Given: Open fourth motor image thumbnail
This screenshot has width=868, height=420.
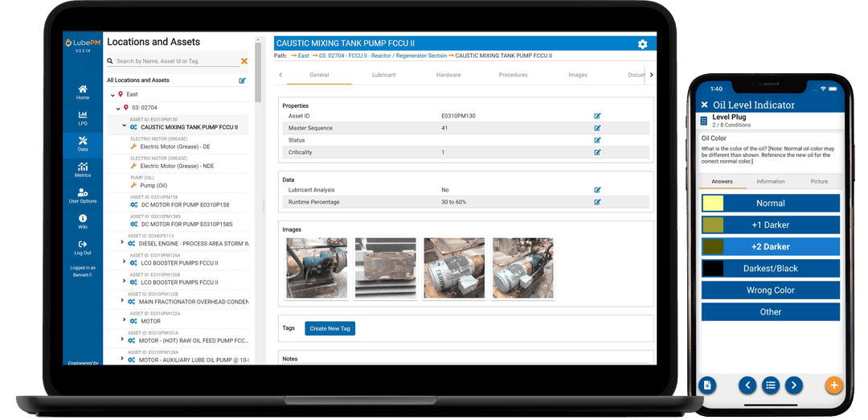Looking at the screenshot, I should tap(522, 268).
